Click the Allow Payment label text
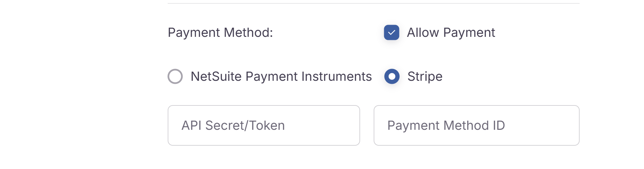 [451, 32]
